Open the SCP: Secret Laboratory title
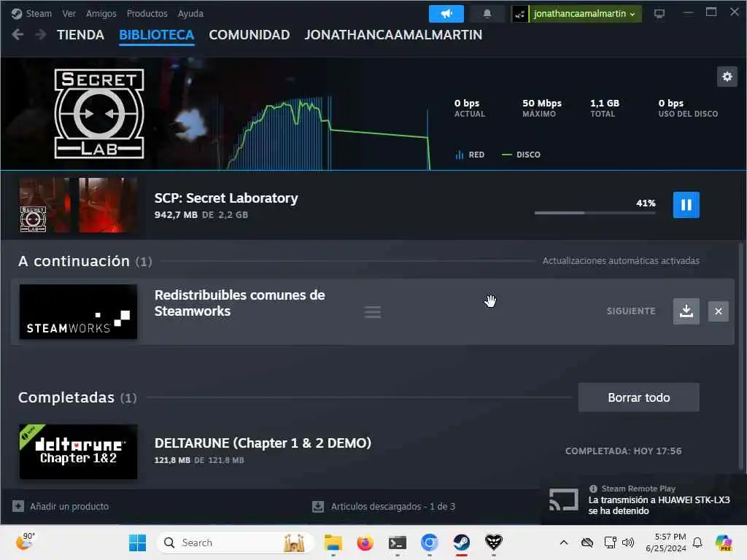Screen dimensions: 747x560 [226, 198]
